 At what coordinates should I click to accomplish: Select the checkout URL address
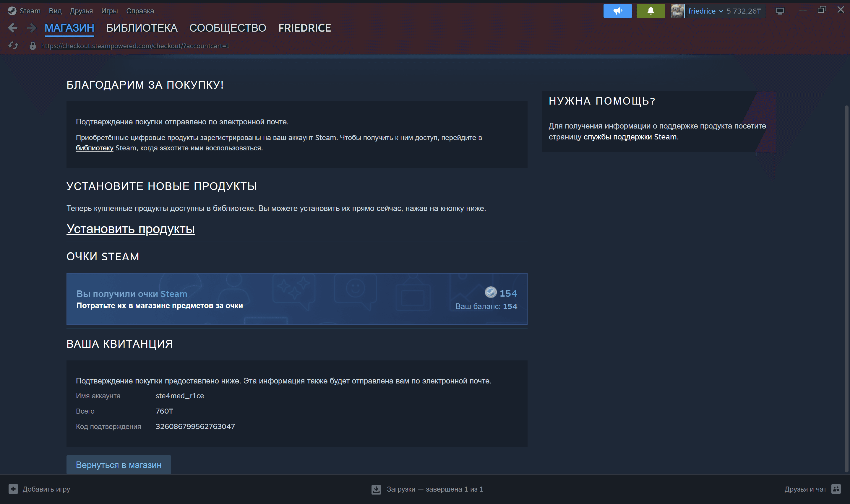click(x=135, y=46)
